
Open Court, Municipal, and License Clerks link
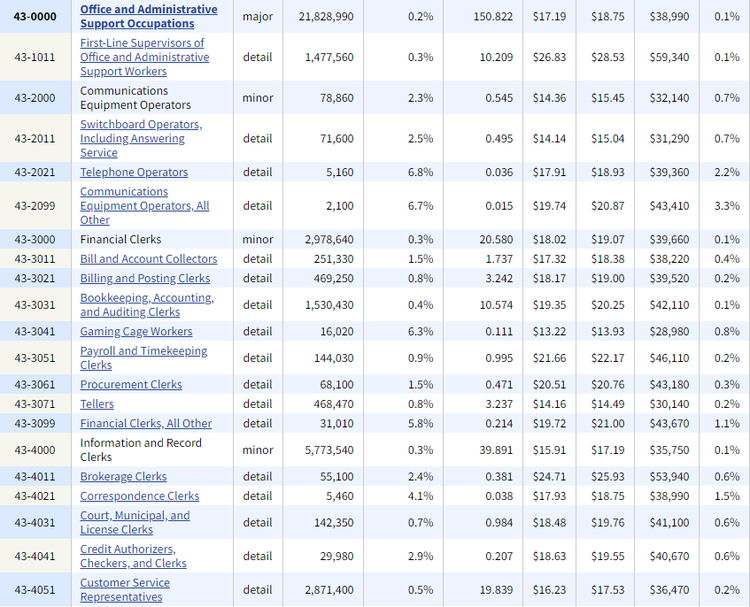[135, 522]
